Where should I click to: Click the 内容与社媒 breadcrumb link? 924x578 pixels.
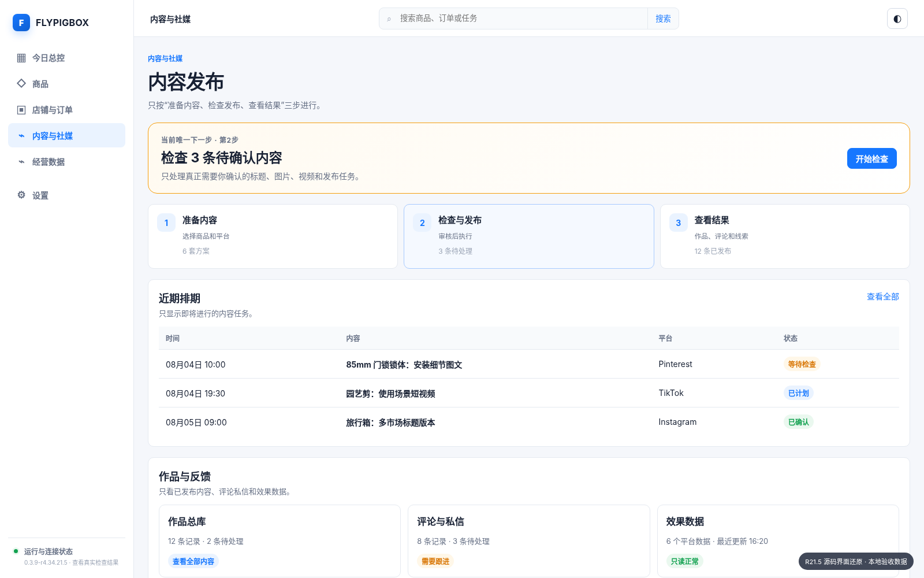point(165,58)
